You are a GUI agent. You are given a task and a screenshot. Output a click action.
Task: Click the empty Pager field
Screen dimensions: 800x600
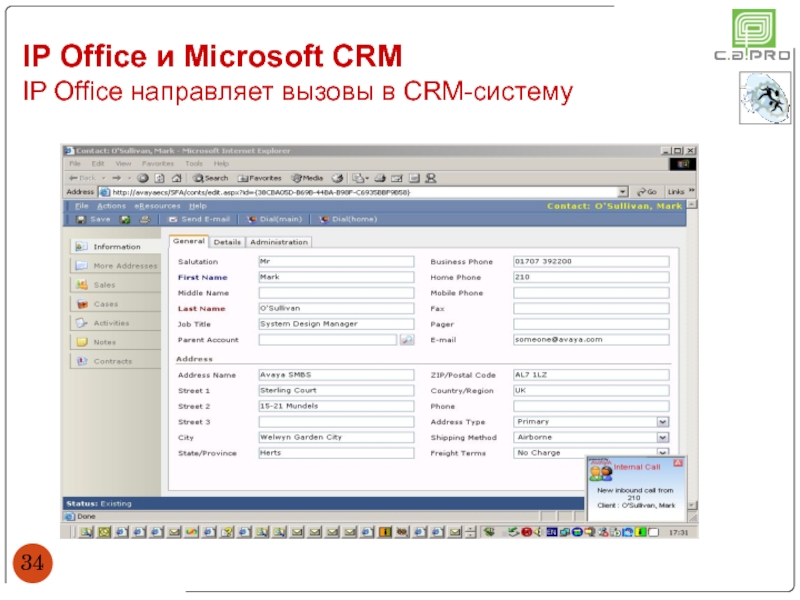click(x=591, y=324)
